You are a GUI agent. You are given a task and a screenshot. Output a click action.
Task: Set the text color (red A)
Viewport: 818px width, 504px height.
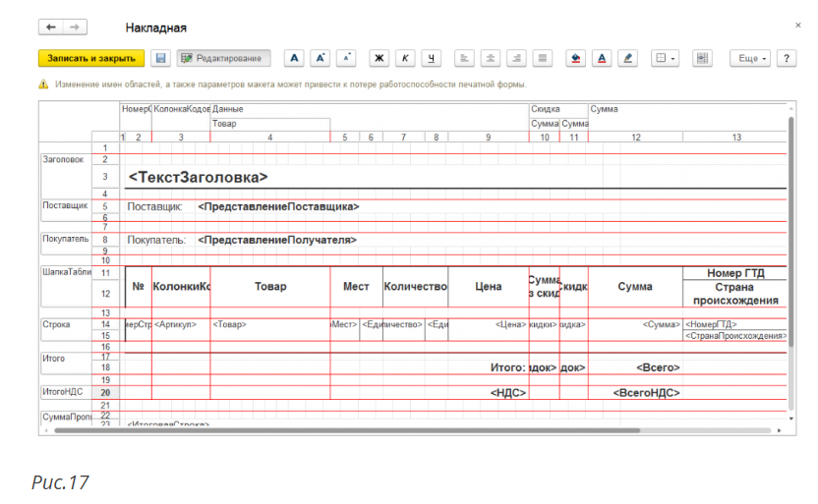[602, 59]
